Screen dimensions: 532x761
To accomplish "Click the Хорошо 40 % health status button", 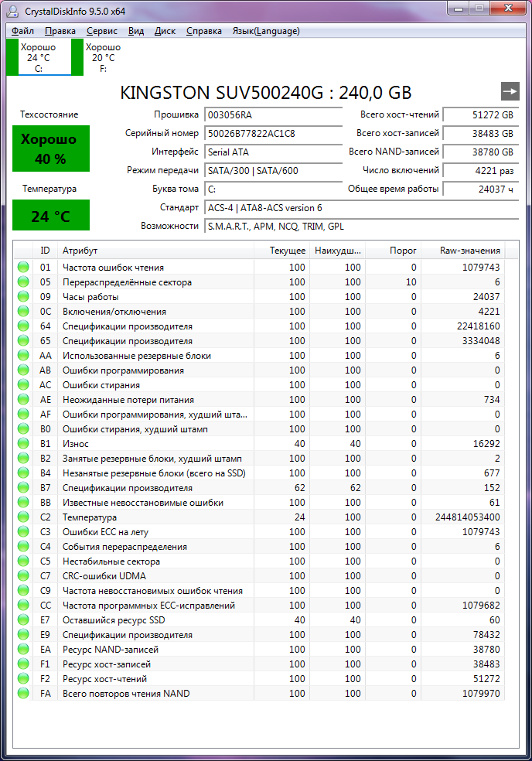I will pyautogui.click(x=51, y=148).
